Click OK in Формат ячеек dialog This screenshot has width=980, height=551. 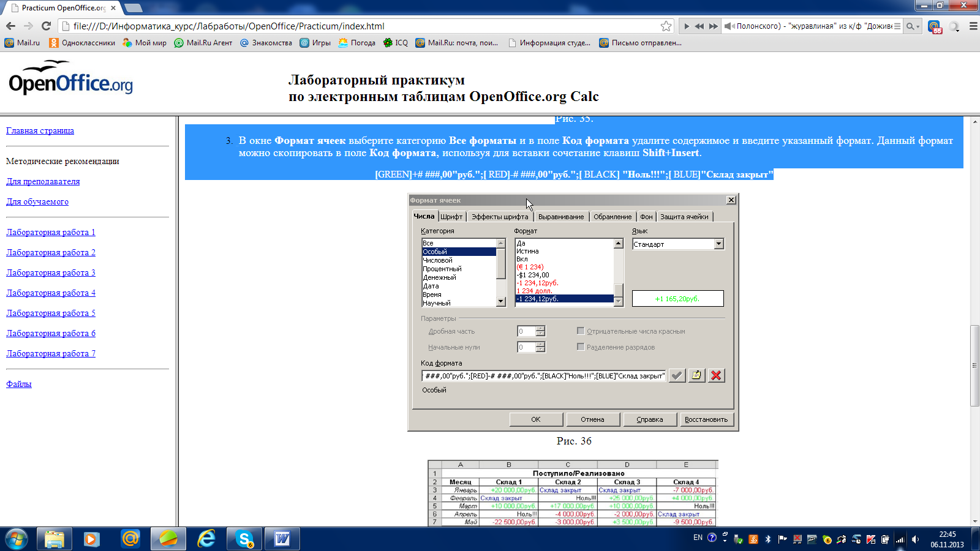pyautogui.click(x=536, y=419)
